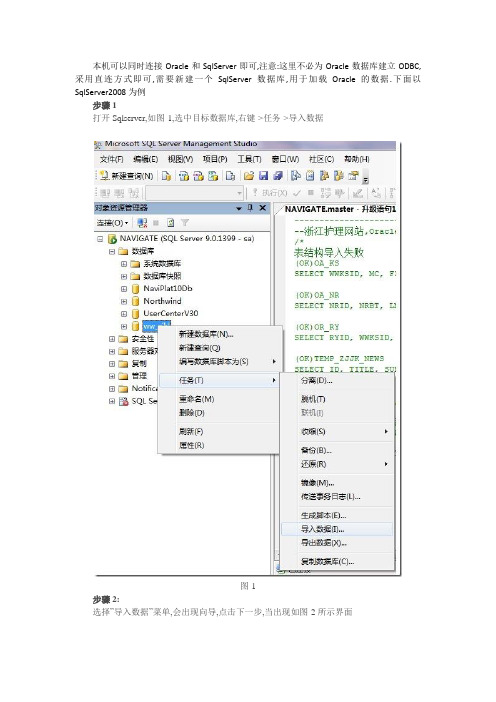Screen dimensions: 496x702
Task: Choose 重命名(M) in context menu
Action: (219, 399)
